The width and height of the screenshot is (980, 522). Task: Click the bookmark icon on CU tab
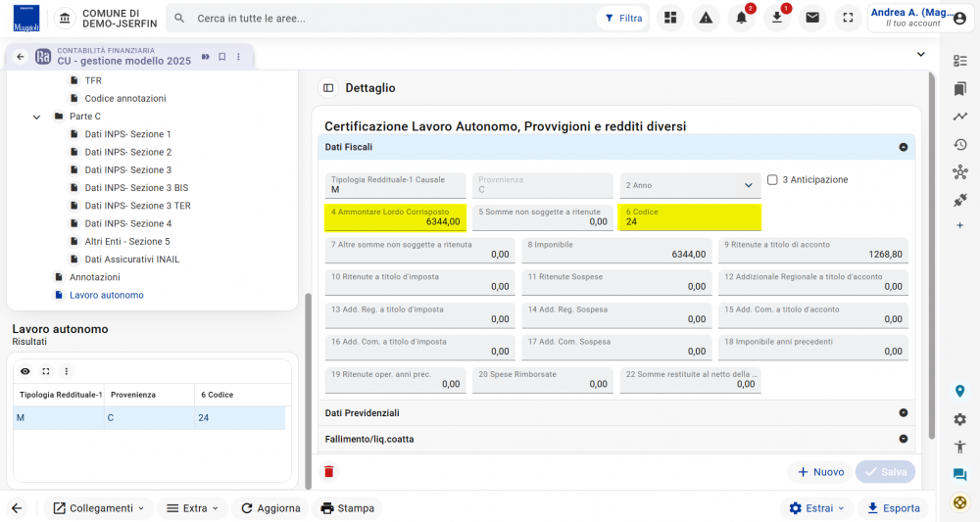[221, 57]
